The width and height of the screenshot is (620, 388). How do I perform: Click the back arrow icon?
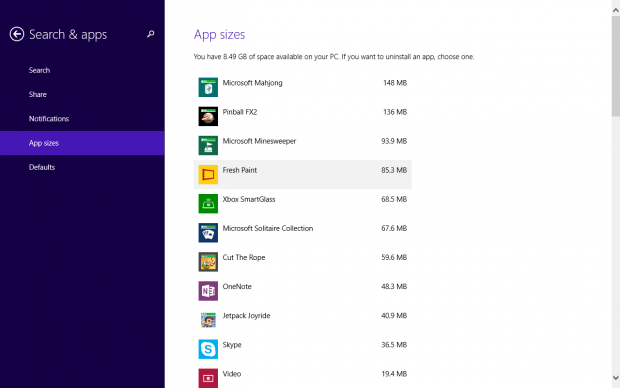[x=17, y=34]
